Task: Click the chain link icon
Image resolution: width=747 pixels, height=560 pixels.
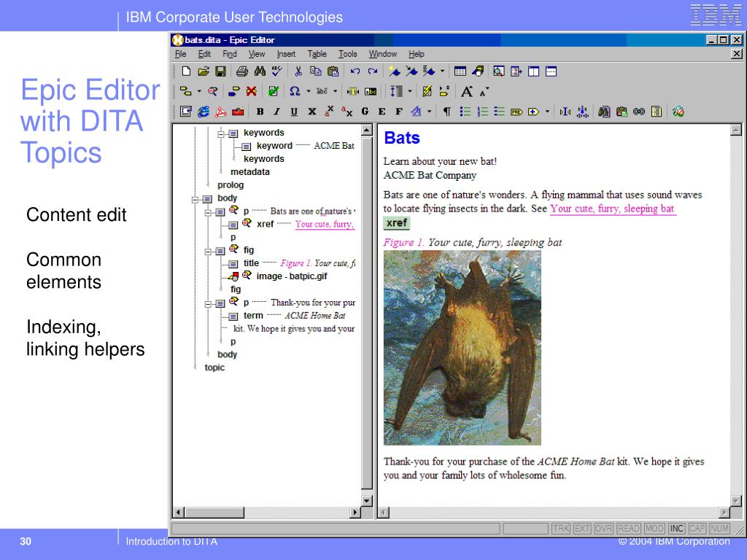Action: coord(639,112)
